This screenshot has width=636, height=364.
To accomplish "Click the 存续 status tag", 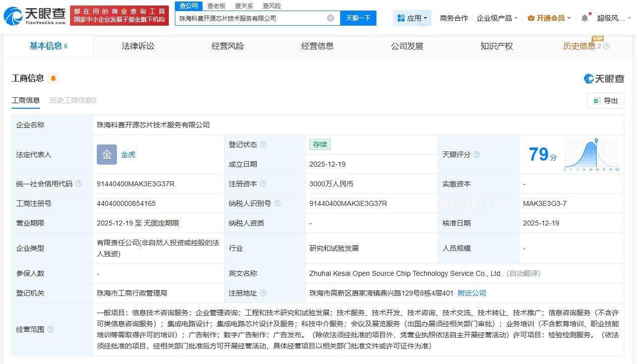I will click(320, 144).
